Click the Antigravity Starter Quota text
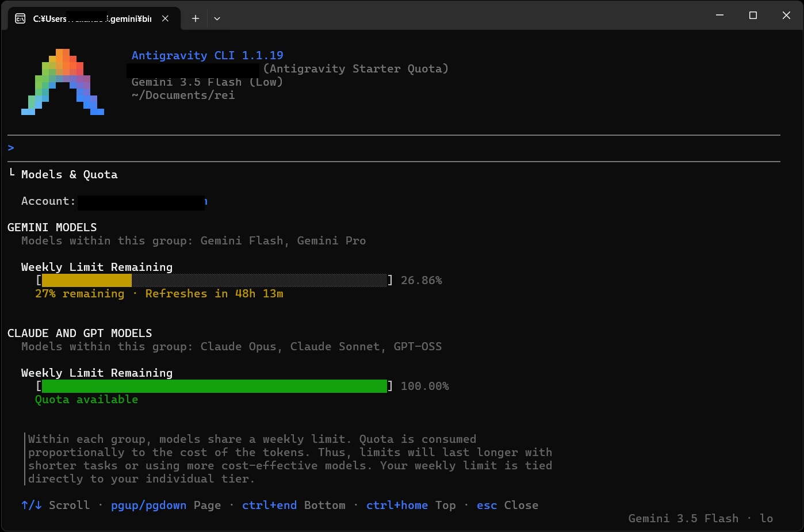This screenshot has width=804, height=532. pos(355,68)
